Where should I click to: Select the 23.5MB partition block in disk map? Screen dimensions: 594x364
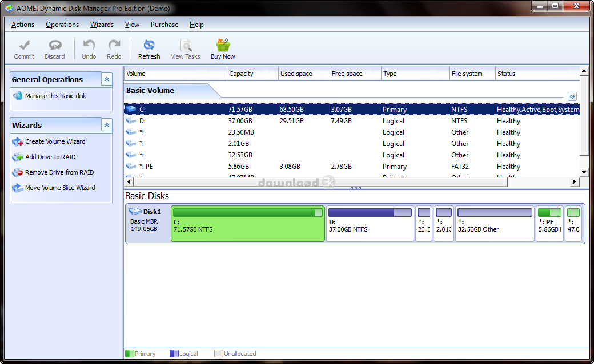coord(424,224)
